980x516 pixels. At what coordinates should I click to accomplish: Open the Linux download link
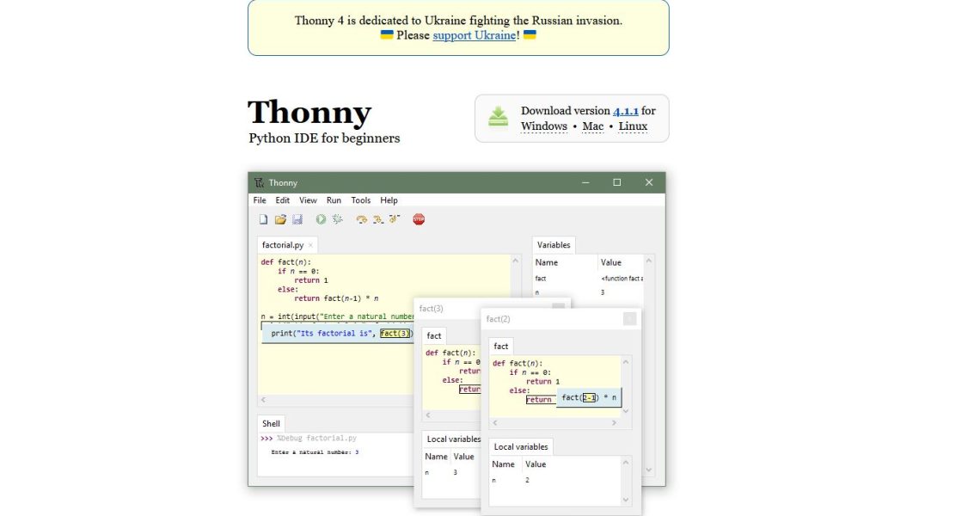[633, 126]
